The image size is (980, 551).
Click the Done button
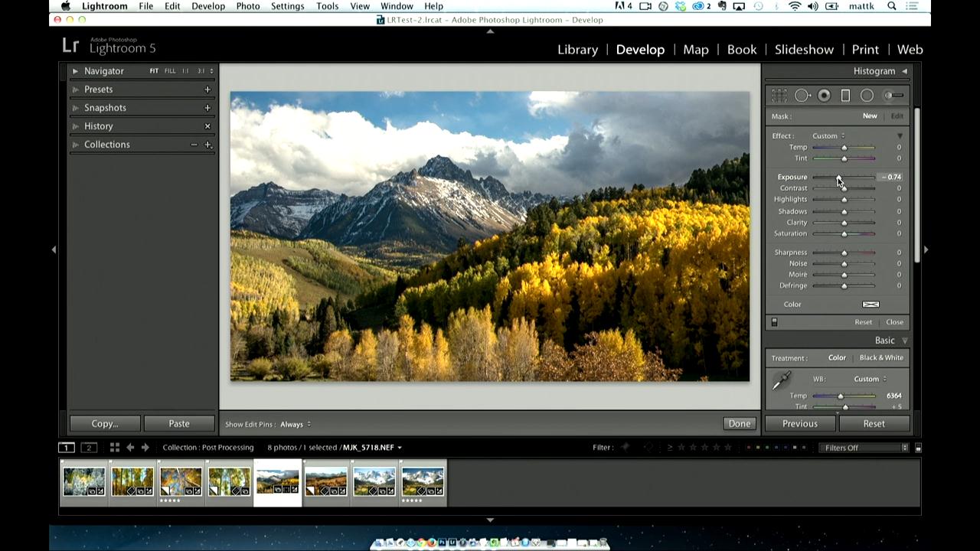click(739, 423)
